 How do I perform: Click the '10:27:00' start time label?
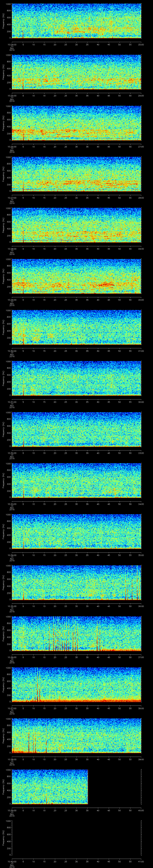(12, 198)
